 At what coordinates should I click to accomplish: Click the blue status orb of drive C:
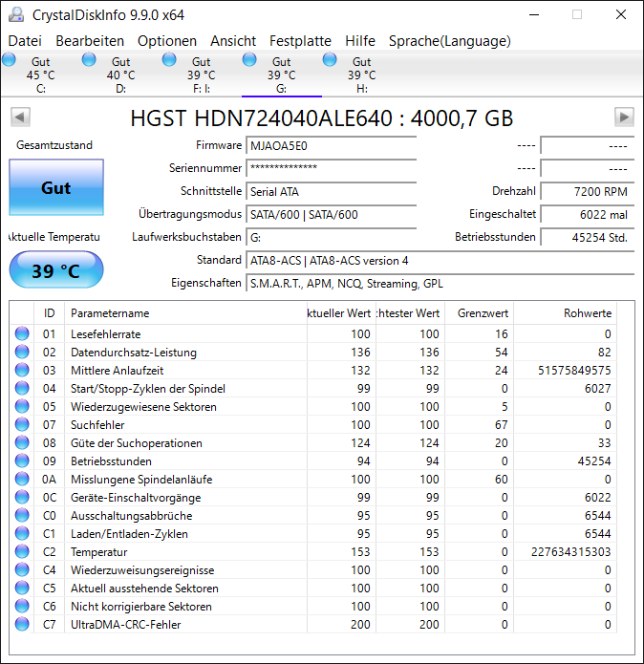click(x=9, y=59)
